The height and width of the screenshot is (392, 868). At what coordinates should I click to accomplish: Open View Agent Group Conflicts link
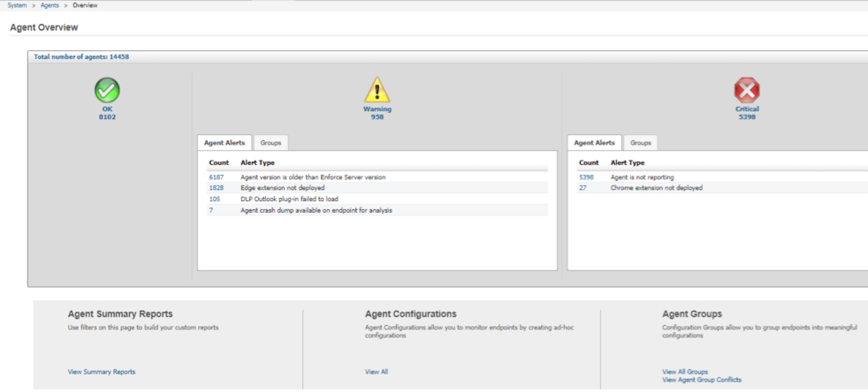701,380
